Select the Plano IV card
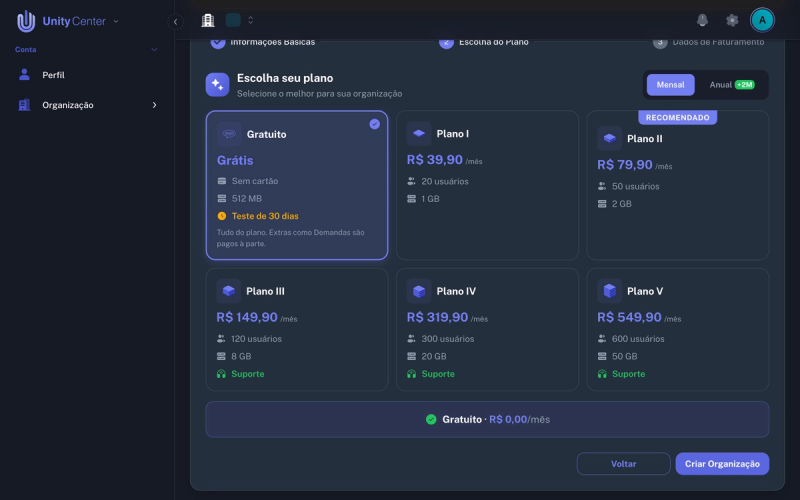The image size is (800, 500). coord(487,330)
